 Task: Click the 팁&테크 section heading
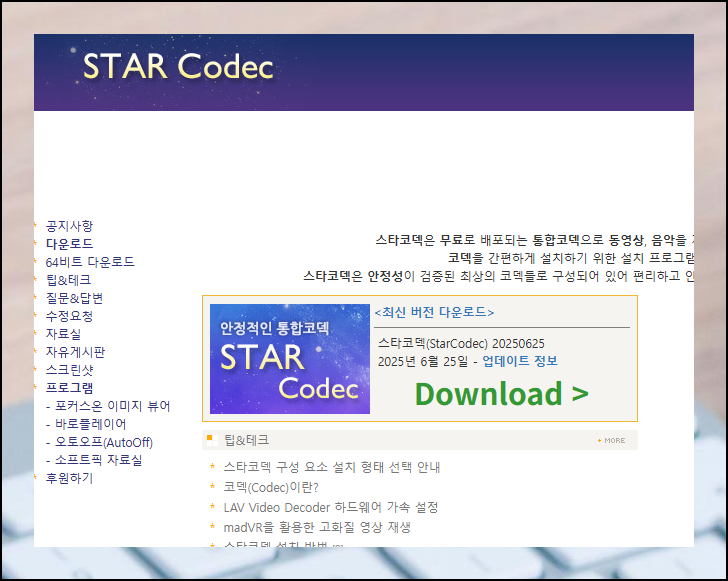click(x=246, y=440)
